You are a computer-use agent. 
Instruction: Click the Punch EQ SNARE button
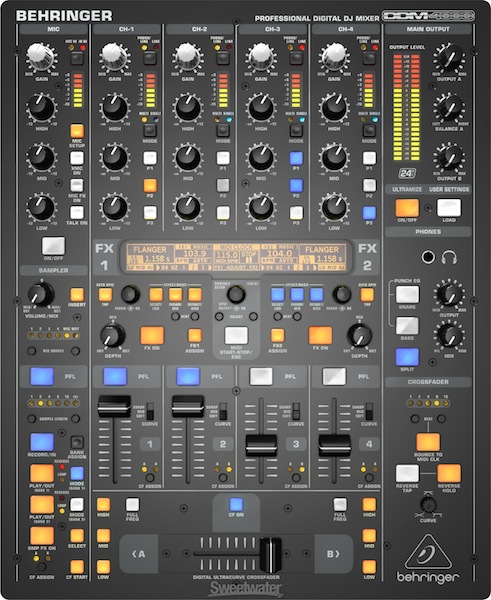click(x=407, y=294)
